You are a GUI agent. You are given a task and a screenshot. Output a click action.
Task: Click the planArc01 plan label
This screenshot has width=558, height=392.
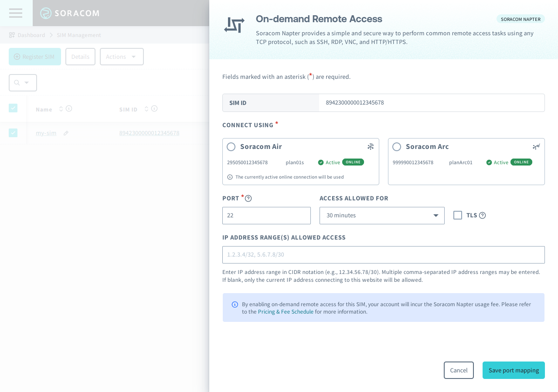click(x=461, y=162)
